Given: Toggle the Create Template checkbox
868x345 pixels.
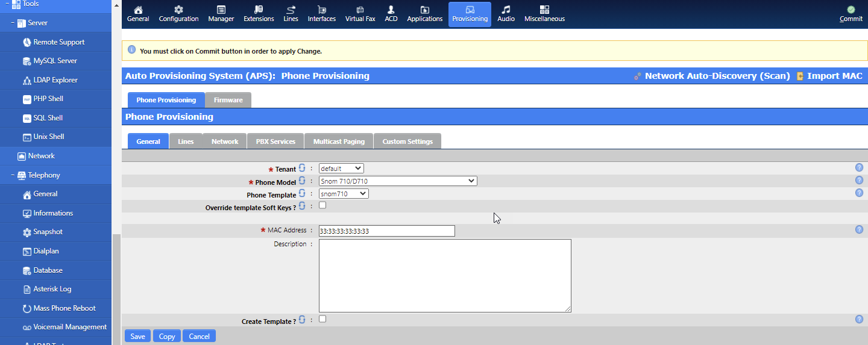Looking at the screenshot, I should coord(322,319).
